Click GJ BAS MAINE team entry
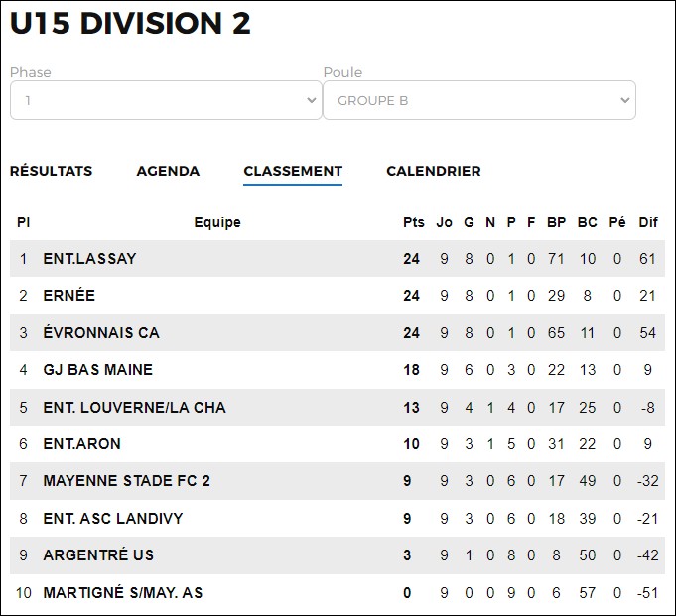 98,370
